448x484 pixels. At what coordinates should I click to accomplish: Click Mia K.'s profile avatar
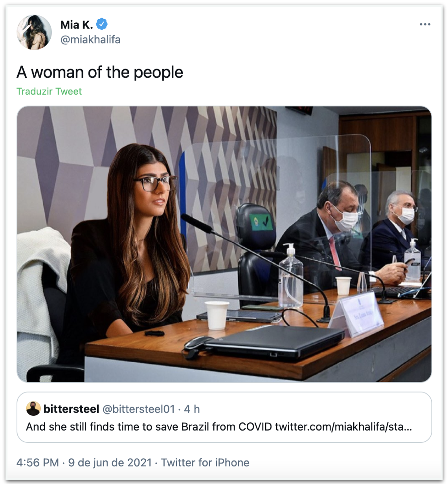click(34, 32)
